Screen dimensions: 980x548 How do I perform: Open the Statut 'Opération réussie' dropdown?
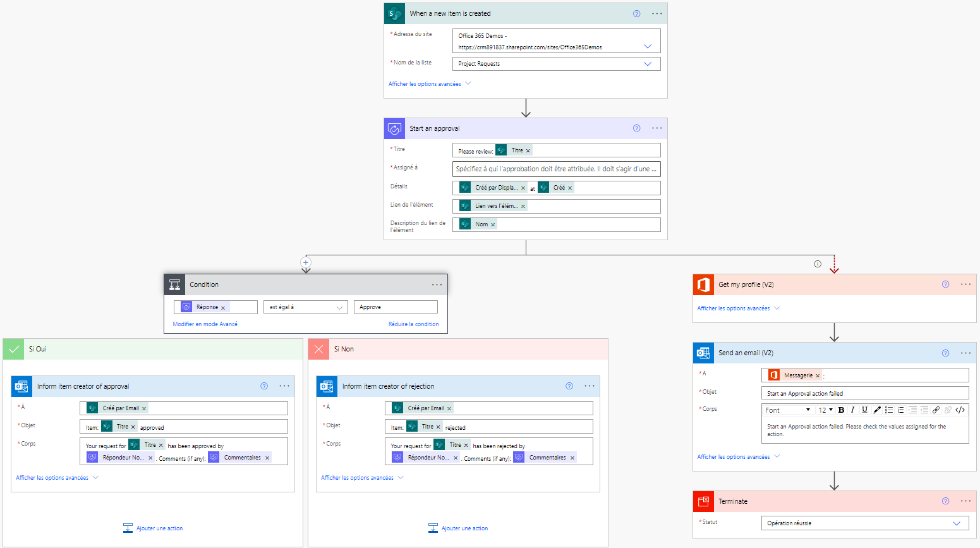(x=865, y=523)
